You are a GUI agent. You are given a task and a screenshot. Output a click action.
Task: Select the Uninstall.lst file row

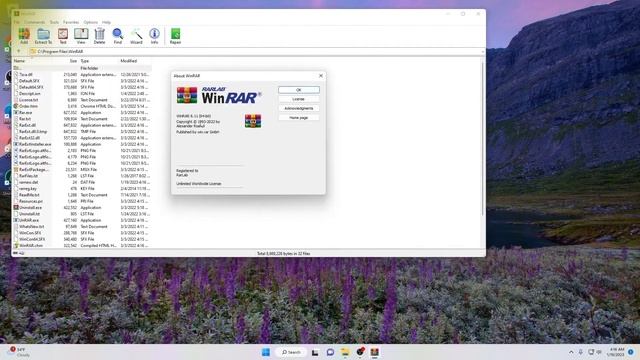click(82, 214)
